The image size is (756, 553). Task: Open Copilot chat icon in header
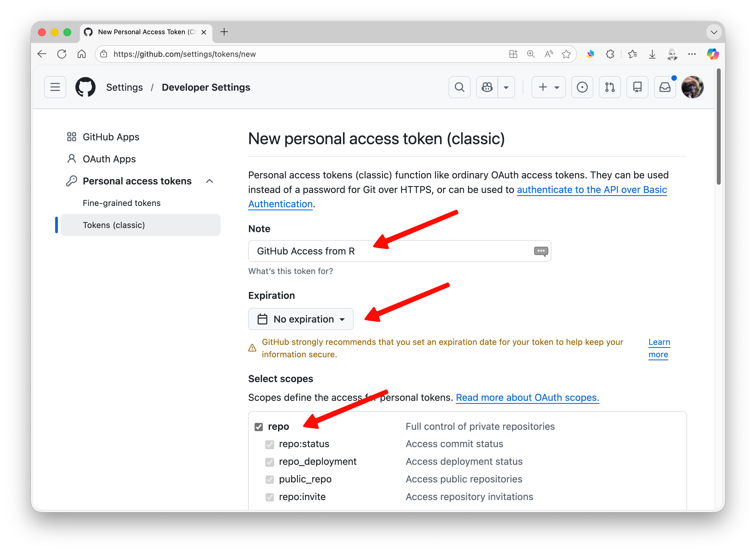(487, 87)
